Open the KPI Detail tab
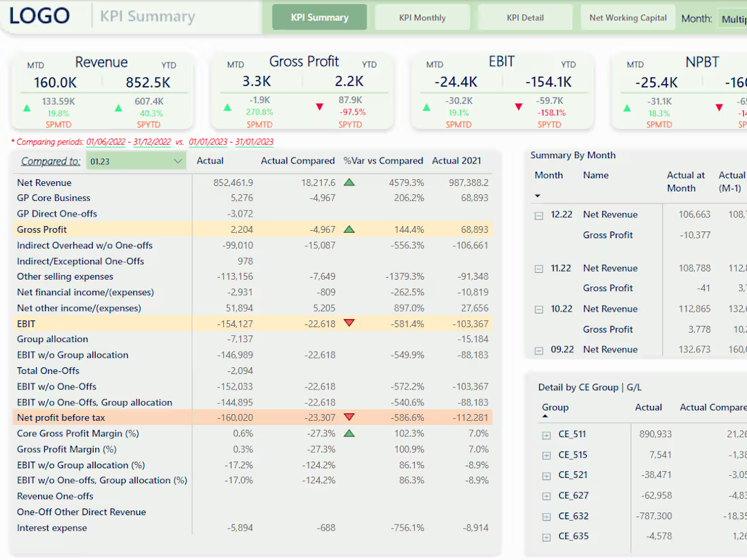This screenshot has height=560, width=747. tap(525, 16)
